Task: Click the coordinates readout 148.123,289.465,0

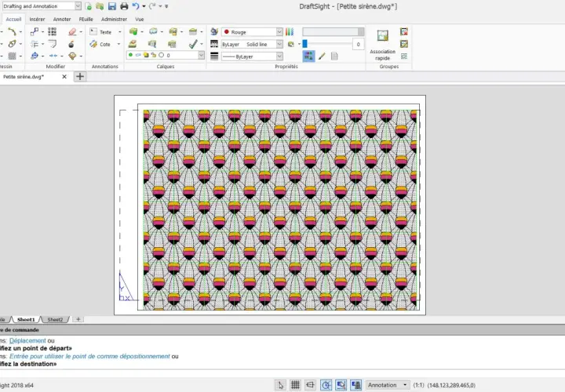Action: (451, 385)
